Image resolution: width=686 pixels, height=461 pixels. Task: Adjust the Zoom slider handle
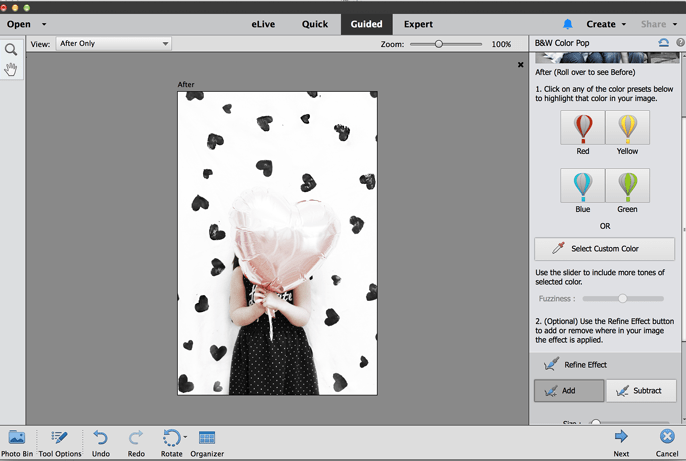pyautogui.click(x=439, y=44)
